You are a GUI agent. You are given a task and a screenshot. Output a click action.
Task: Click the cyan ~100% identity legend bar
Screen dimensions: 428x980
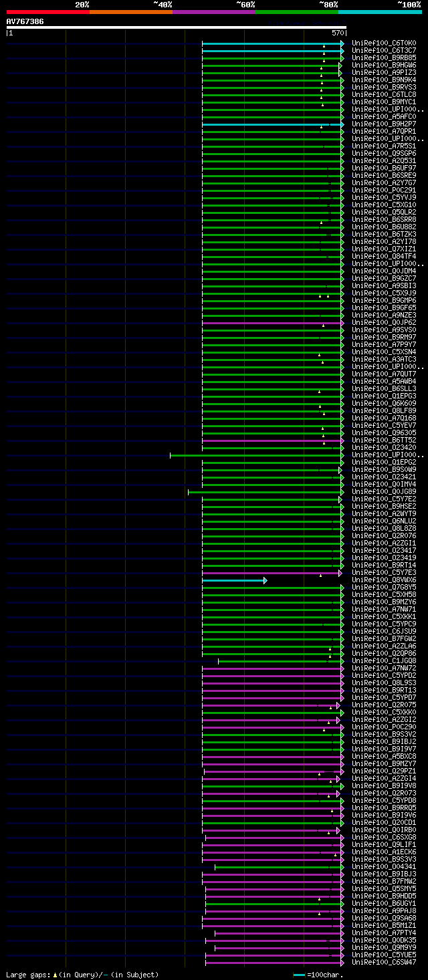[x=380, y=11]
